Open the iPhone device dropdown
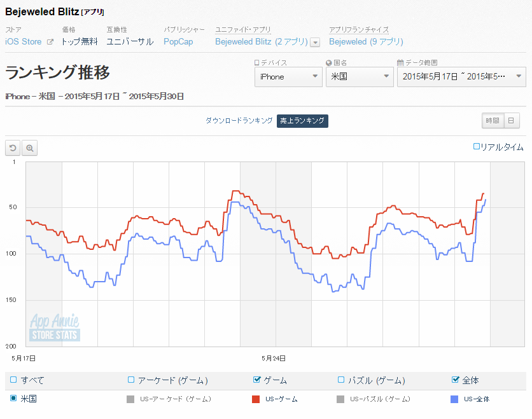Viewport: 532px width, 419px height. click(x=288, y=76)
